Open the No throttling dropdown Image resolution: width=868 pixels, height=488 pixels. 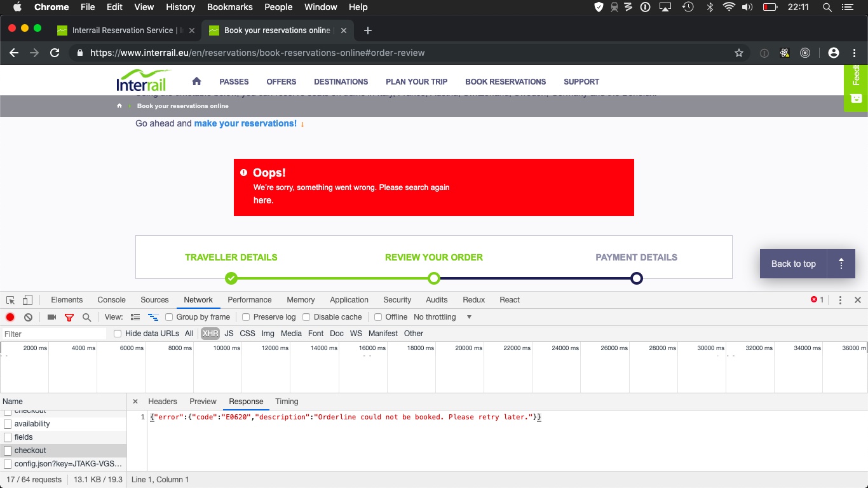pos(443,317)
